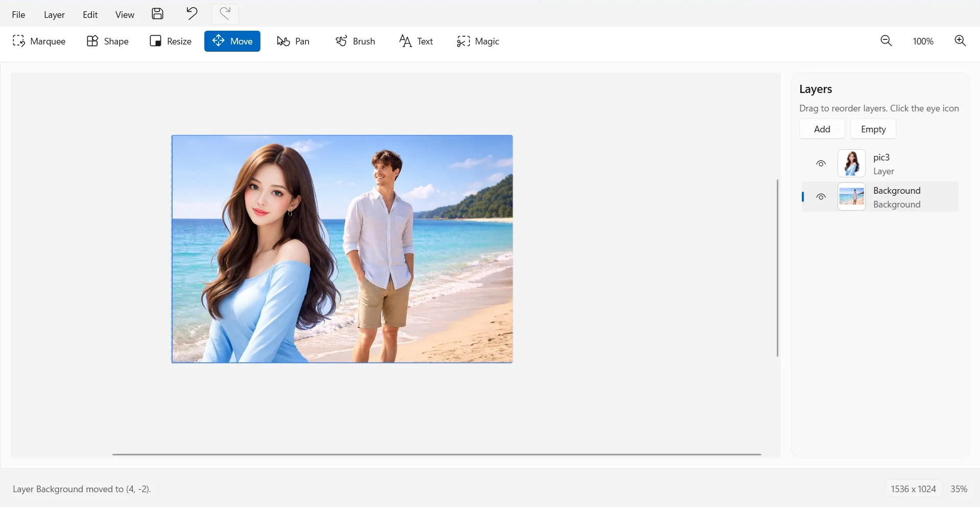Pick the Brush tool
Screen dimensions: 980x507
(x=355, y=41)
